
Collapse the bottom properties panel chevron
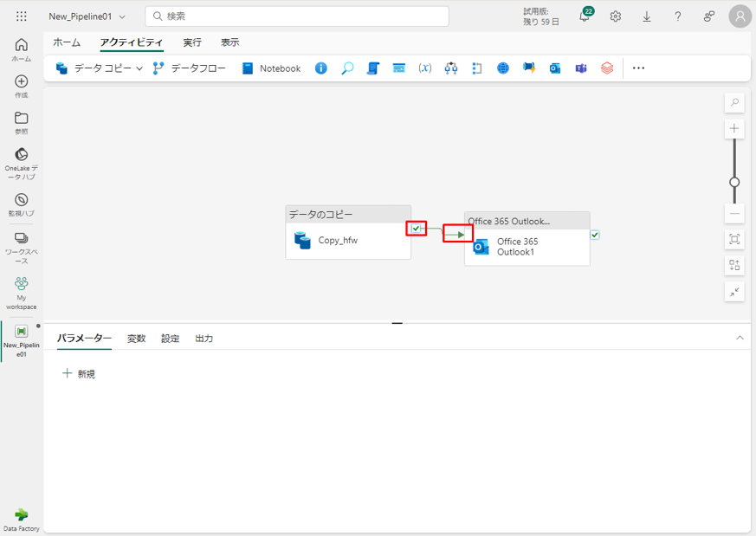pyautogui.click(x=740, y=338)
